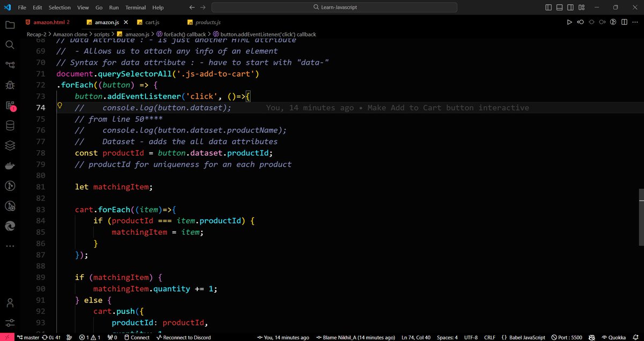
Task: Open Source Control view in activity bar
Action: (10, 65)
